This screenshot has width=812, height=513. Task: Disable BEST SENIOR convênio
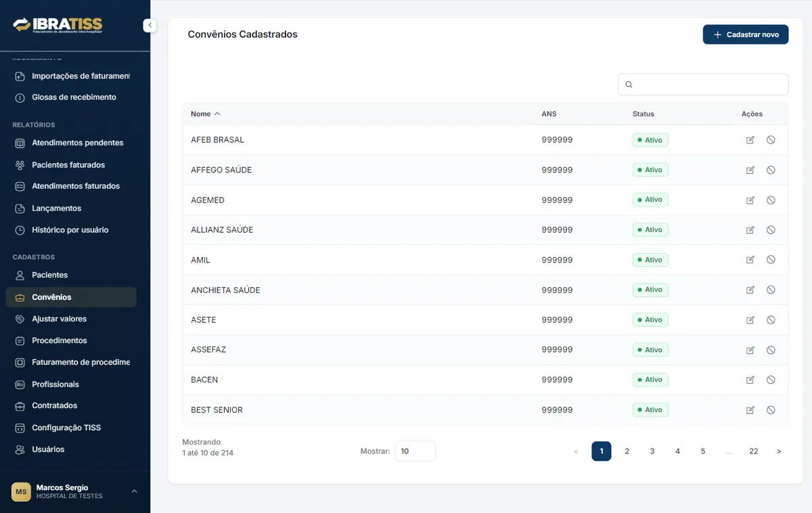[x=771, y=410]
